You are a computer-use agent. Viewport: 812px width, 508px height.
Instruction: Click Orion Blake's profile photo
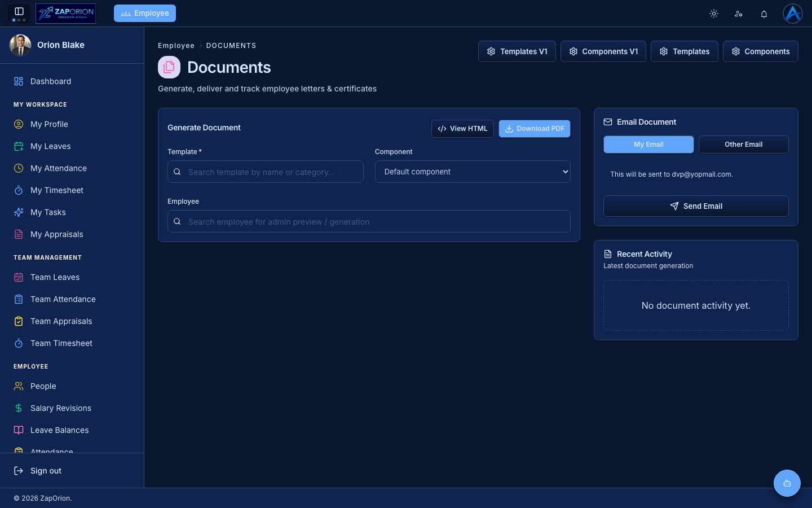[20, 45]
